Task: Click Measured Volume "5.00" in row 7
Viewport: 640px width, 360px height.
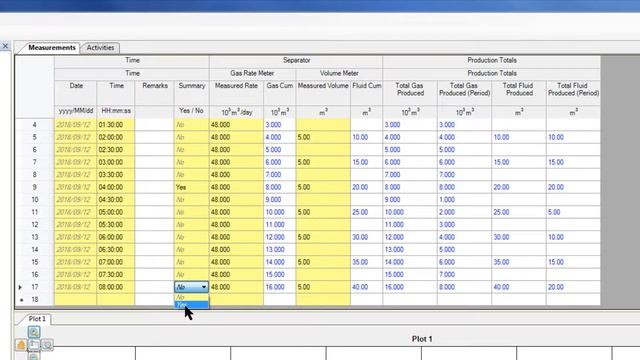Action: [323, 162]
